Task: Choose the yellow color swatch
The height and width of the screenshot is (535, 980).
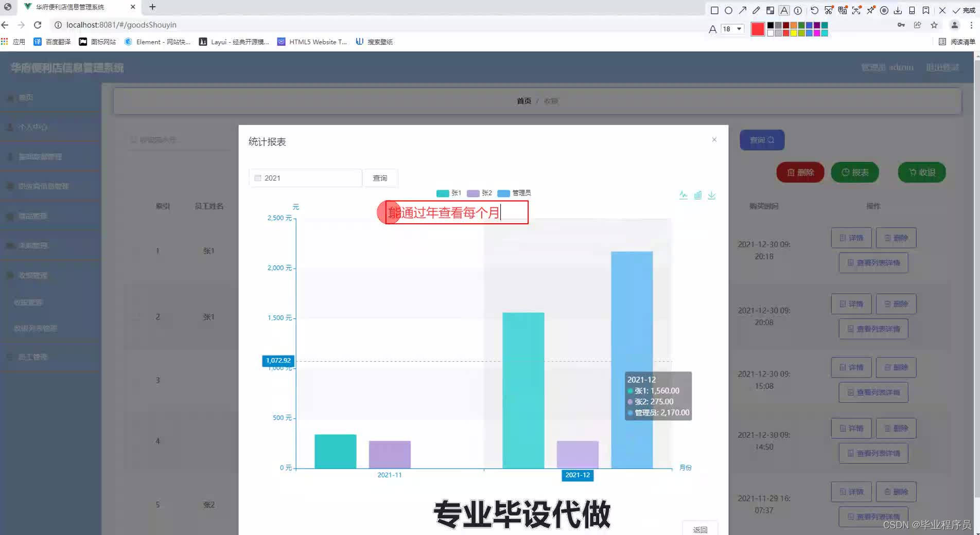Action: pyautogui.click(x=794, y=33)
